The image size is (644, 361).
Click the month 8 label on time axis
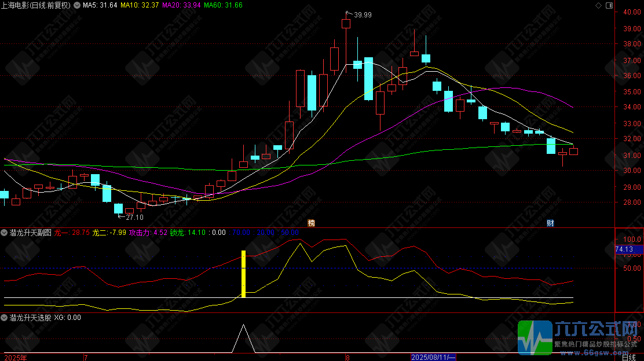click(x=347, y=358)
